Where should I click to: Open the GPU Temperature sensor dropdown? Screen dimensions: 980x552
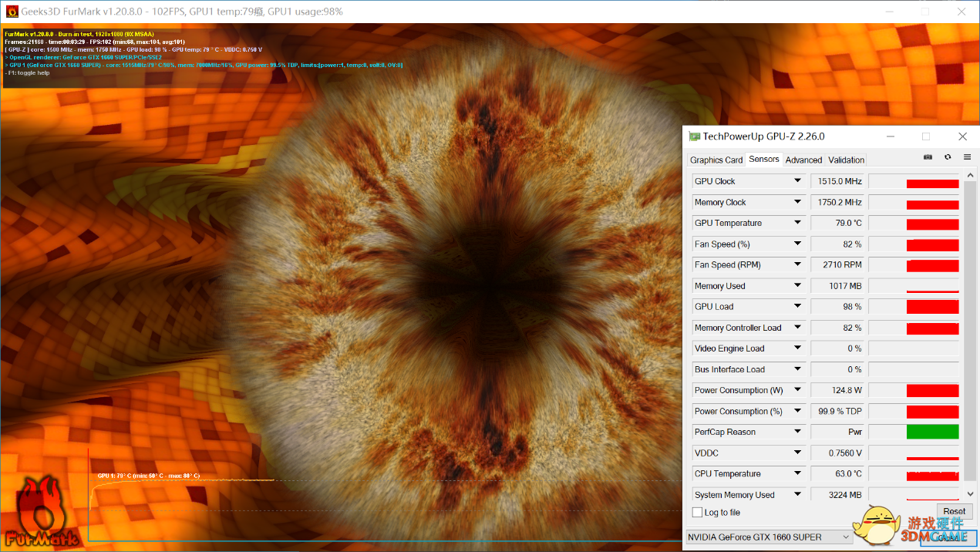pyautogui.click(x=798, y=223)
